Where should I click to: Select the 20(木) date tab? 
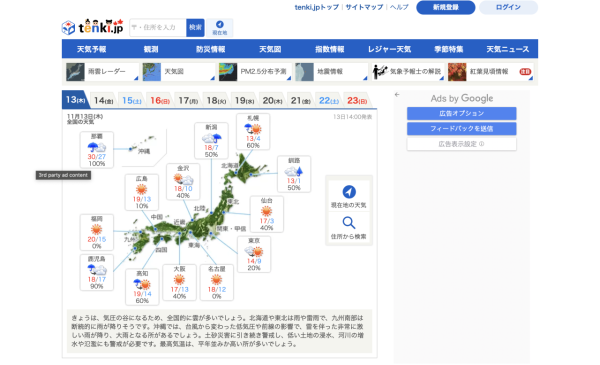pos(272,101)
